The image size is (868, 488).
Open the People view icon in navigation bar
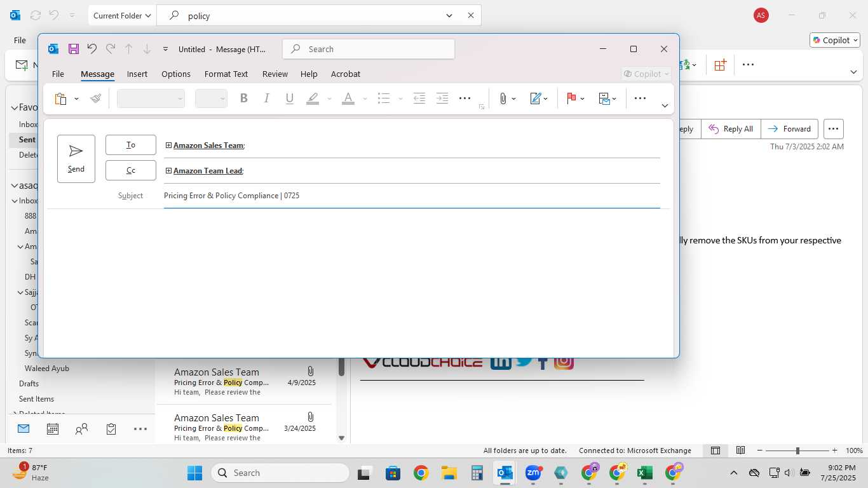[81, 429]
